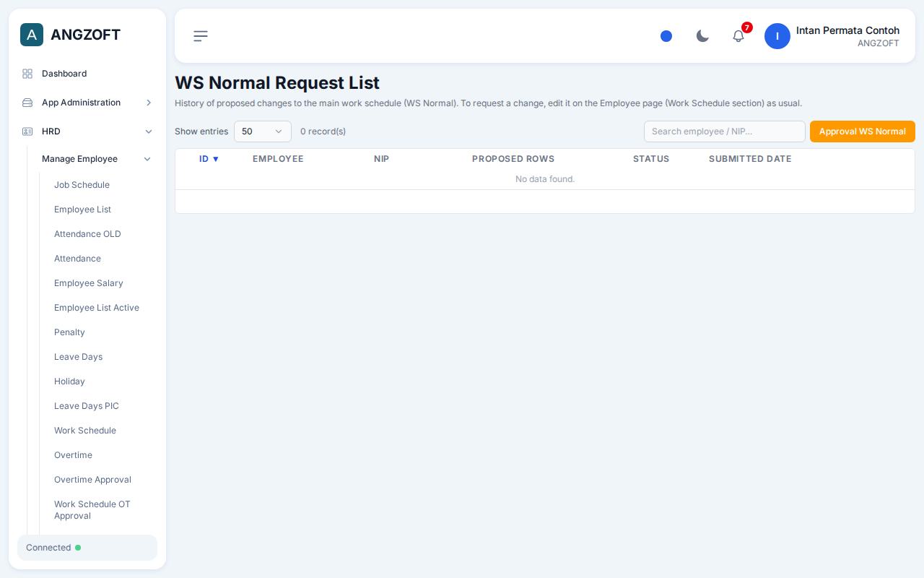Image resolution: width=924 pixels, height=578 pixels.
Task: Sort the table by ID column
Action: click(209, 159)
